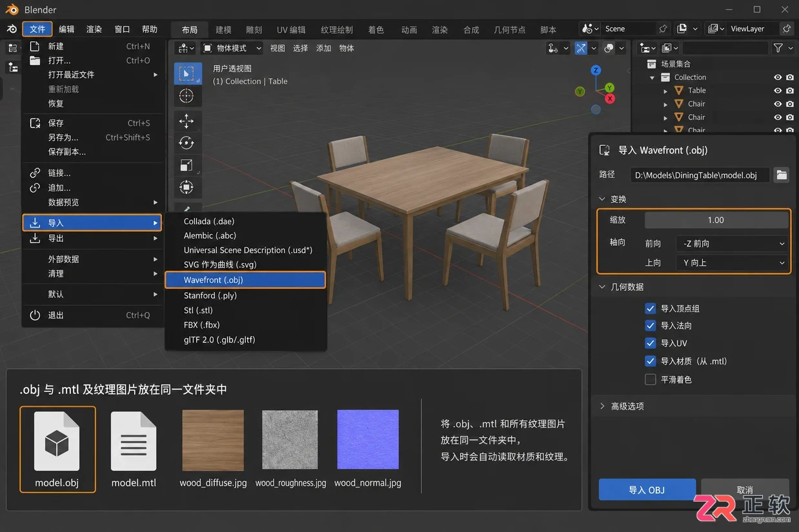Viewport: 799px width, 532px height.
Task: Click the new scene icon beside Scene field
Action: pos(682,29)
